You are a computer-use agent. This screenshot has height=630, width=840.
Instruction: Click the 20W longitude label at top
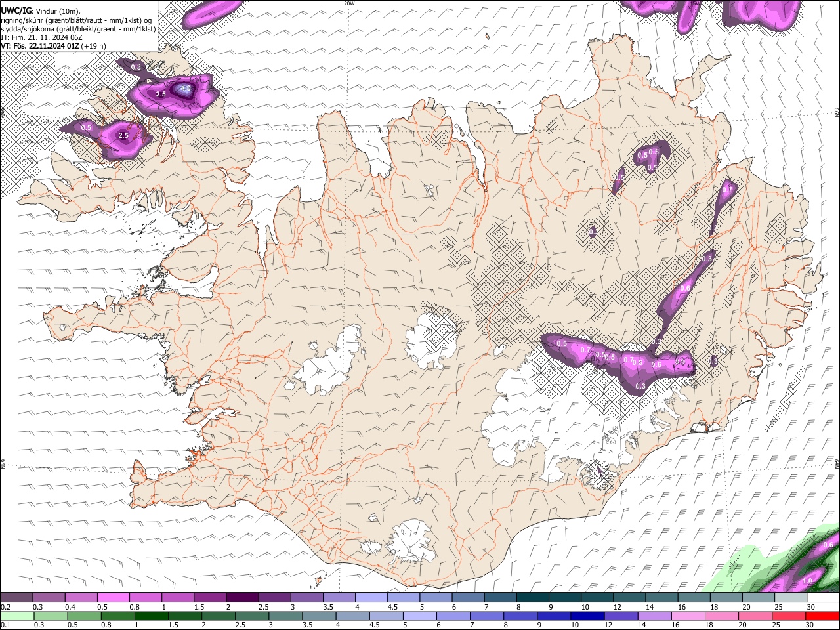[x=349, y=3]
